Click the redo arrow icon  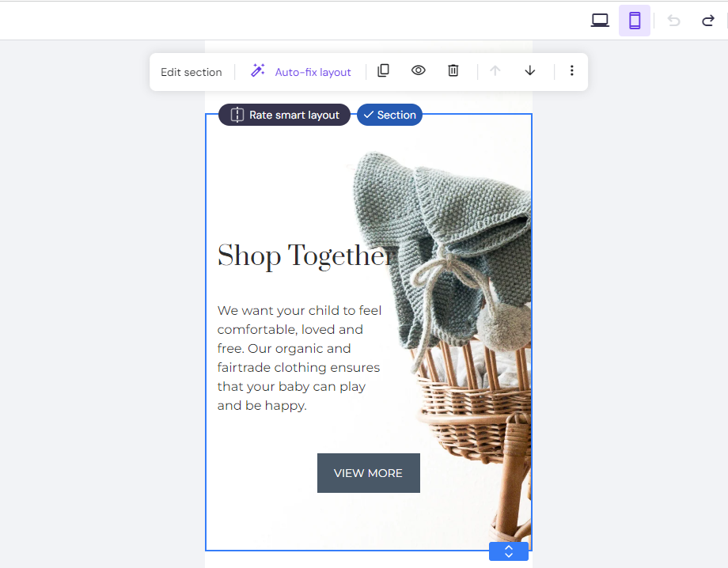coord(707,21)
